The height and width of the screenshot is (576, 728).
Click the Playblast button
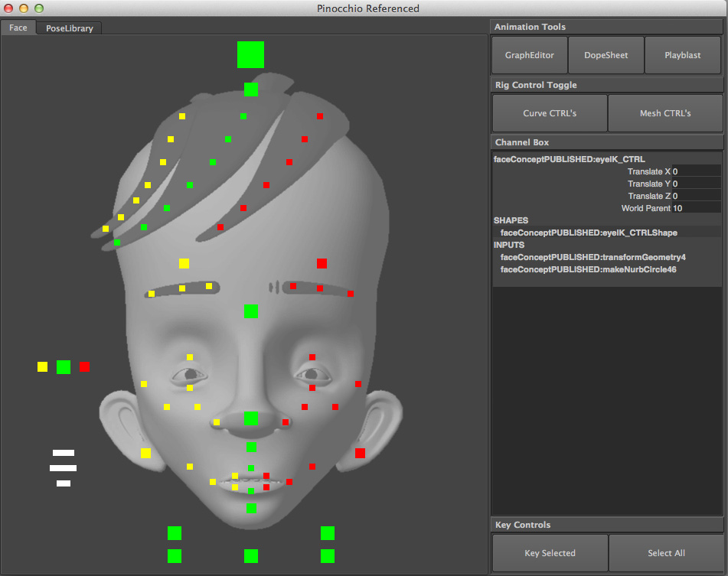point(683,55)
